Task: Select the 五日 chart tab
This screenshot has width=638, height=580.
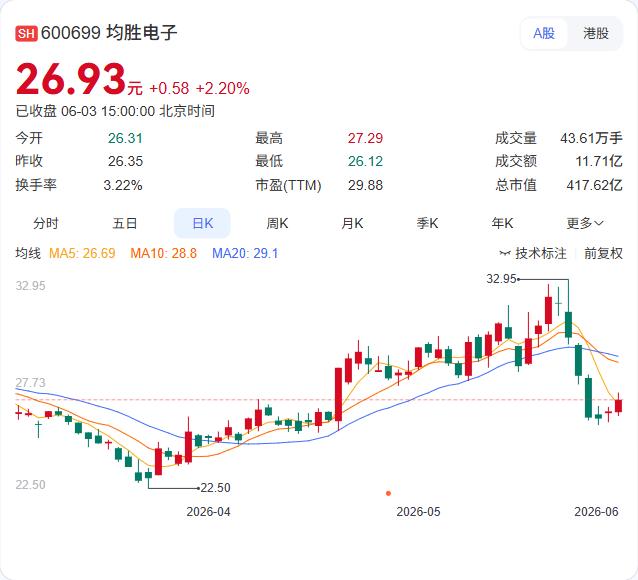Action: click(x=125, y=223)
